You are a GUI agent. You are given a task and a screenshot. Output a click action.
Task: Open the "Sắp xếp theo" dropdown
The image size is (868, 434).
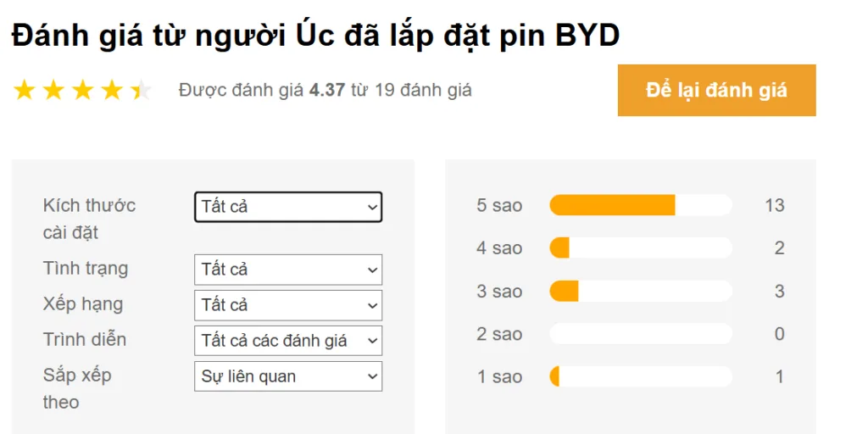pyautogui.click(x=288, y=376)
